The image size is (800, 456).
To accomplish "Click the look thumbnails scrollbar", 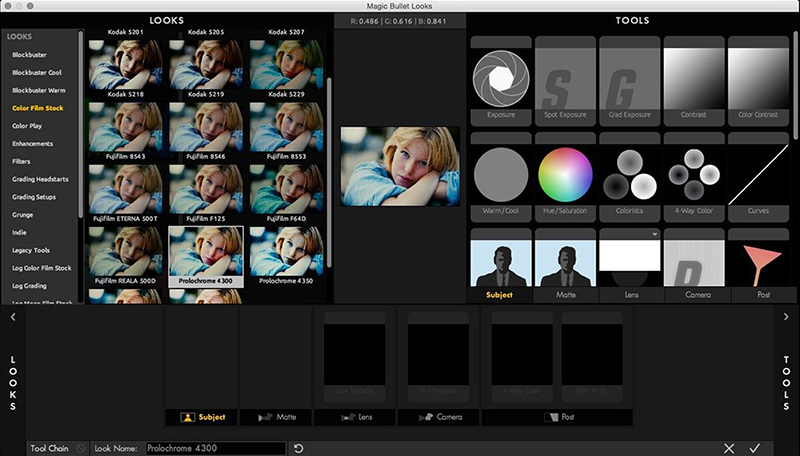I will pos(329,172).
